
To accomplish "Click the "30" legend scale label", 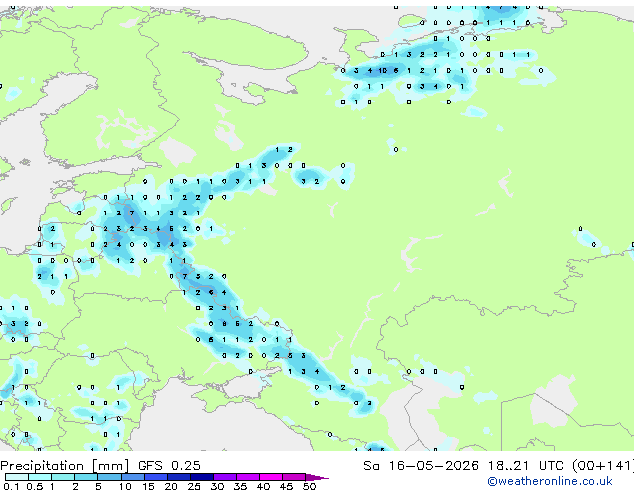I will (217, 486).
